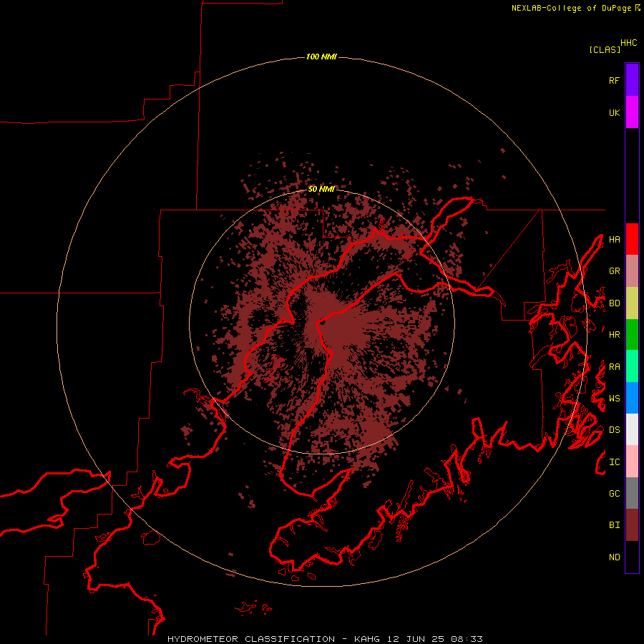Click the "GC" legend label
The height and width of the screenshot is (644, 644).
click(x=614, y=493)
